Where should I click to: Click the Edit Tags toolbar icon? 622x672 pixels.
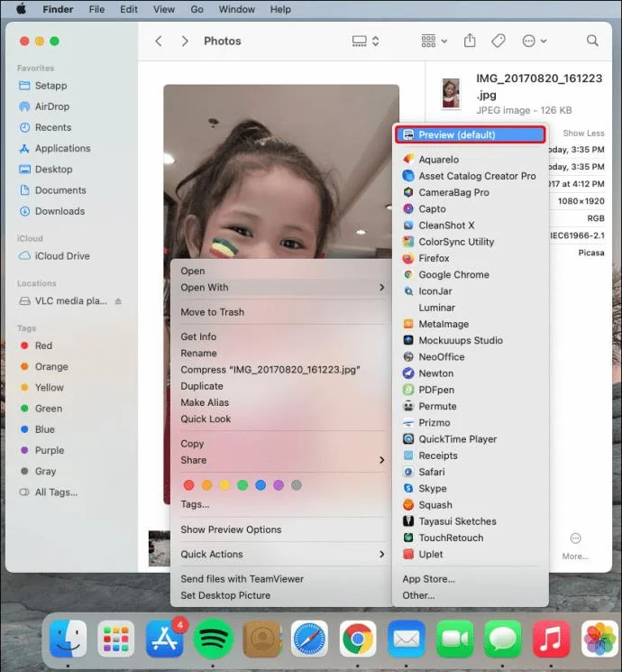tap(499, 41)
